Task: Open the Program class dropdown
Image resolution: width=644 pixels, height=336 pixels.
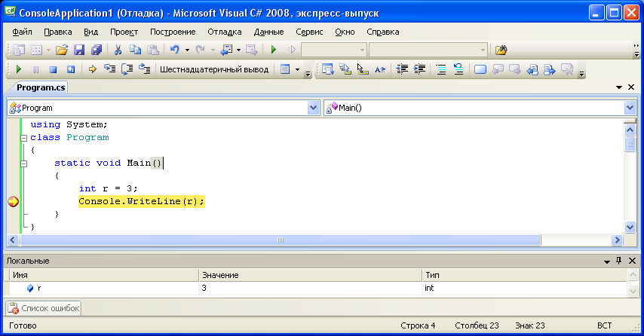Action: [313, 108]
